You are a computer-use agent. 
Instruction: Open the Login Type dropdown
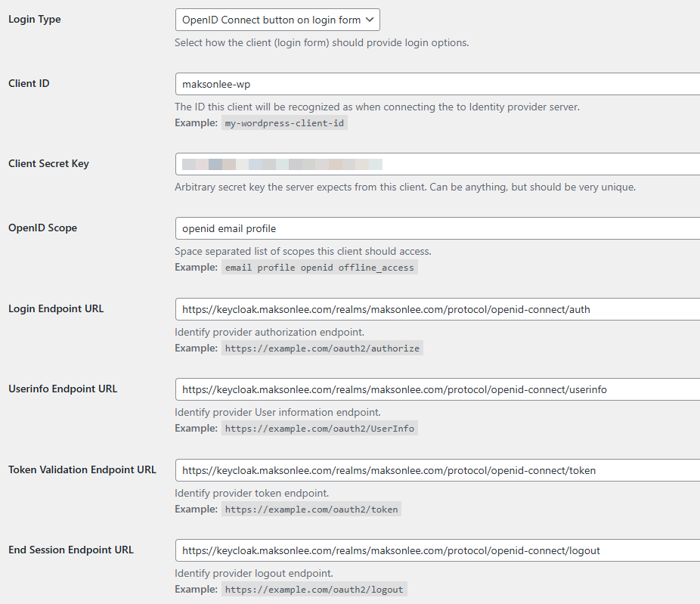pos(277,20)
